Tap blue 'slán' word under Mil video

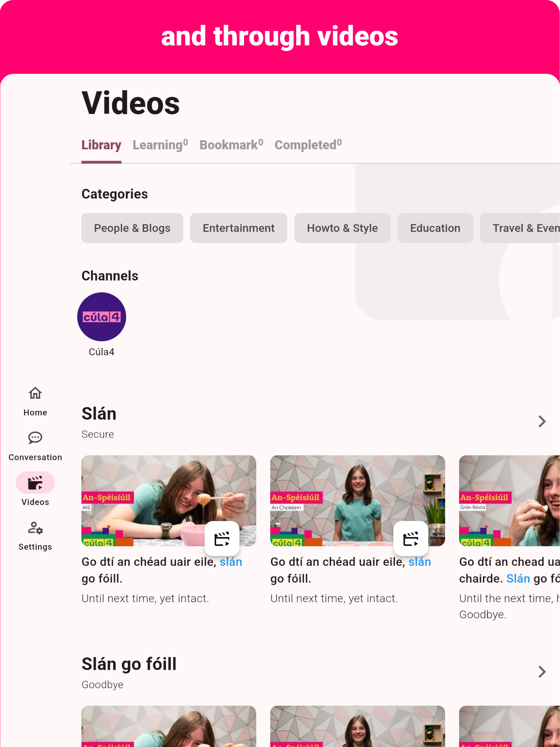[231, 562]
